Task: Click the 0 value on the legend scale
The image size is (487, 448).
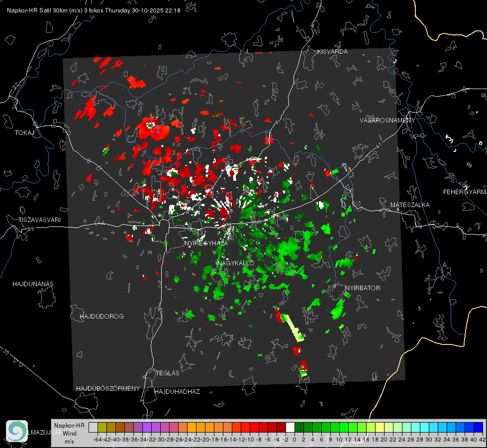Action: [294, 440]
